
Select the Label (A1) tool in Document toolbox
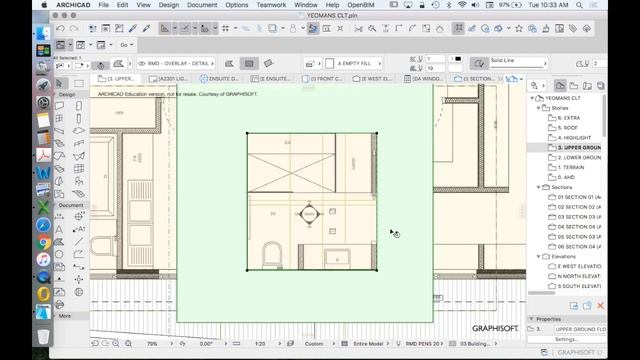pyautogui.click(x=79, y=229)
